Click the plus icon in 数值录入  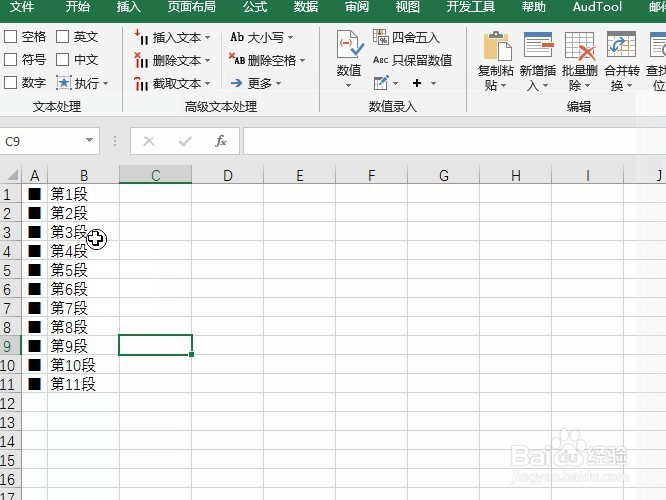[x=417, y=83]
